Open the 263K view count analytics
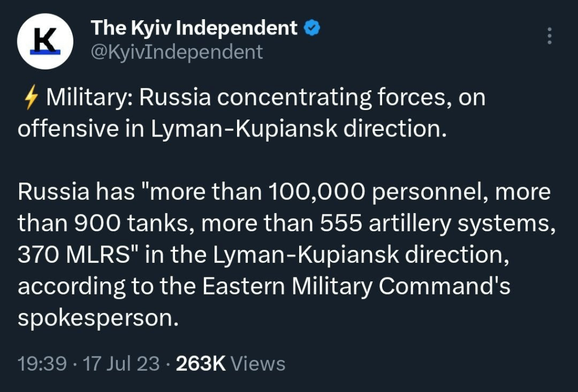 tap(201, 363)
